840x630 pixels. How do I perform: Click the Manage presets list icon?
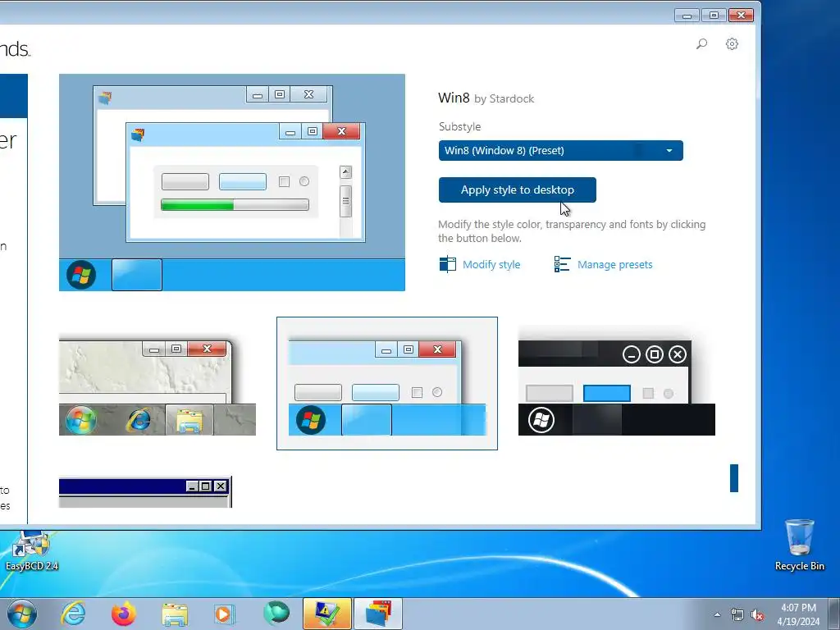click(x=562, y=264)
